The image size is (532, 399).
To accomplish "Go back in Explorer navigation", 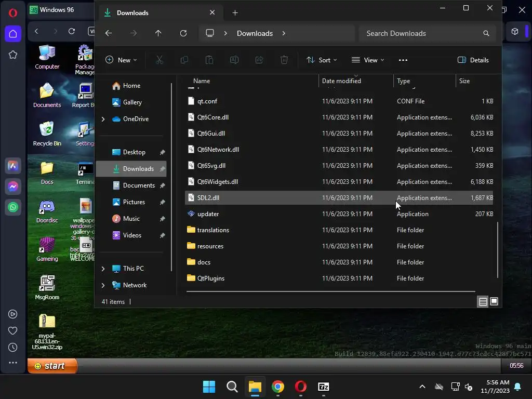I will 109,33.
